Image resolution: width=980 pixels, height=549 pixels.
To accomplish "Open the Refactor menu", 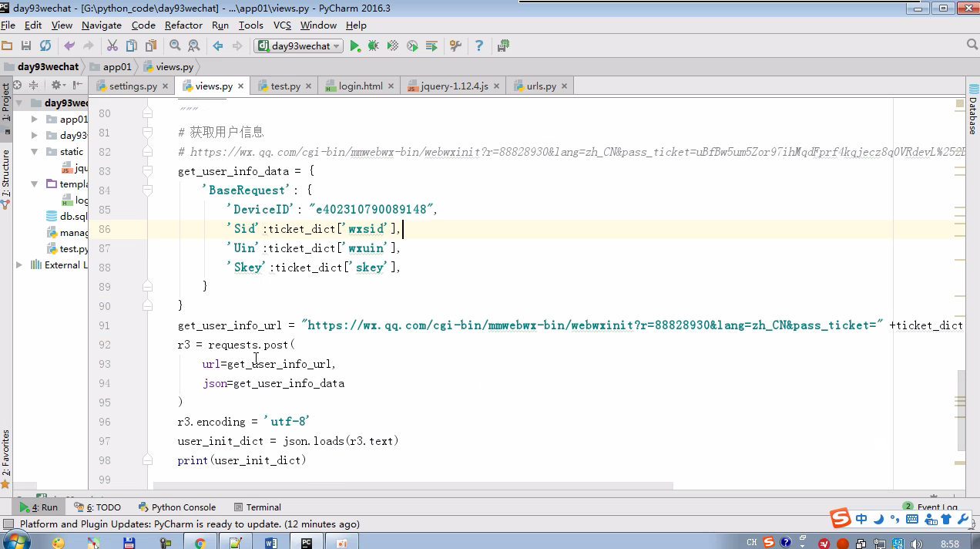I will [183, 25].
